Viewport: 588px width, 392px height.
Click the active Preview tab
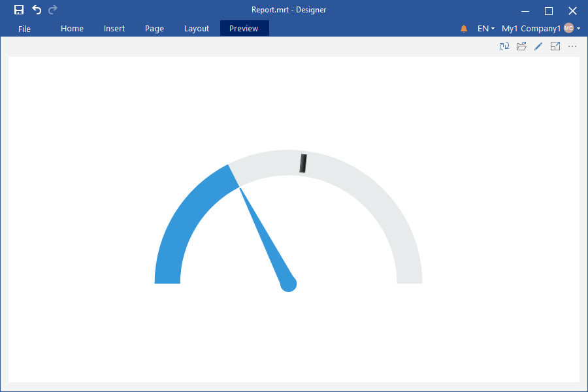tap(244, 29)
